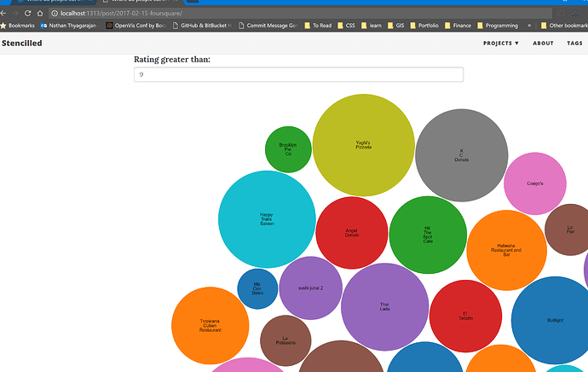Viewport: 588px width, 372px height.
Task: Click the browser back arrow
Action: click(3, 13)
